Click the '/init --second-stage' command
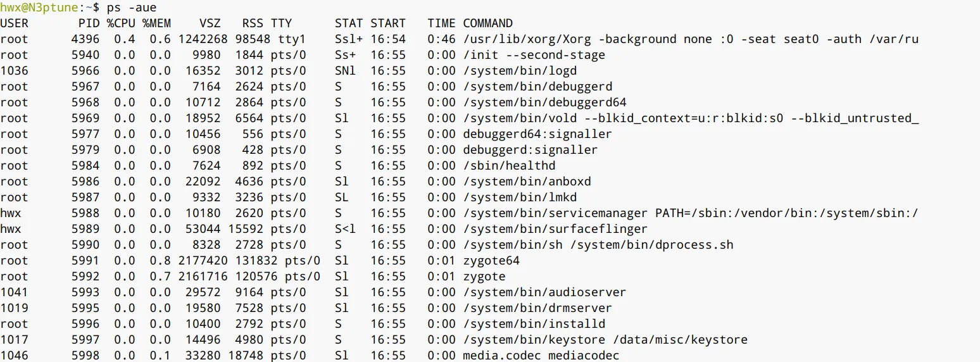Image resolution: width=980 pixels, height=362 pixels. 534,55
